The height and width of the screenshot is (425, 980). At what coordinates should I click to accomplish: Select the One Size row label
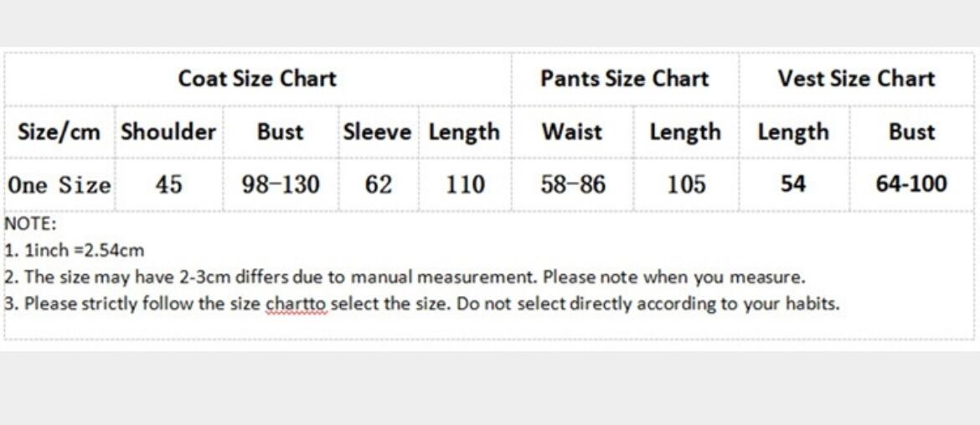coord(59,184)
